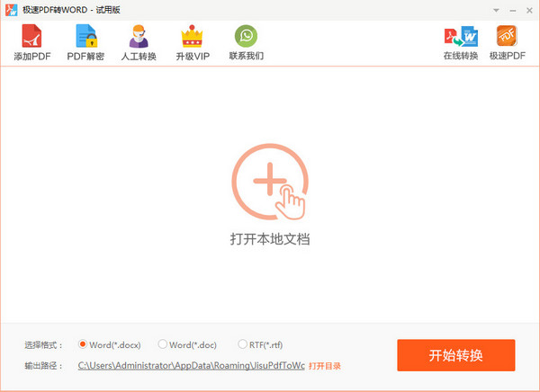Click the 输出路径 label
The width and height of the screenshot is (540, 392).
point(44,366)
